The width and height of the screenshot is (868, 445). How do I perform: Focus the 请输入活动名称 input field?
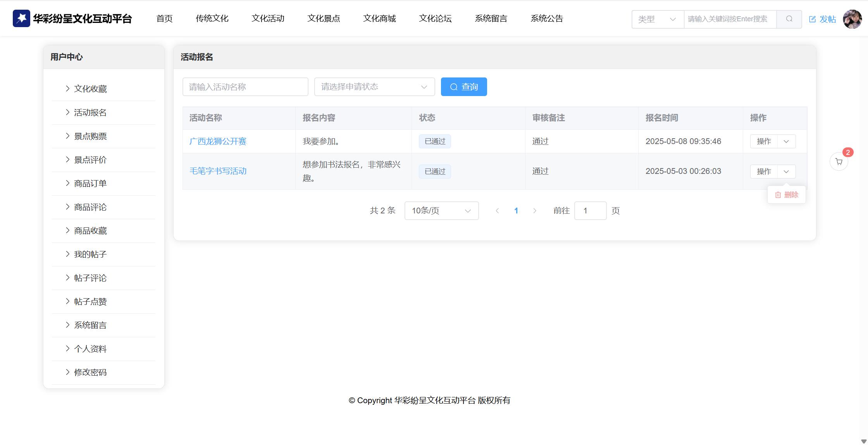(x=245, y=87)
